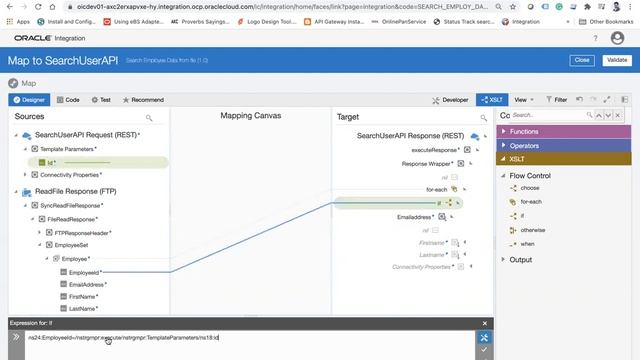Switch to the Code tab
Image resolution: width=640 pixels, height=360 pixels.
[x=68, y=100]
